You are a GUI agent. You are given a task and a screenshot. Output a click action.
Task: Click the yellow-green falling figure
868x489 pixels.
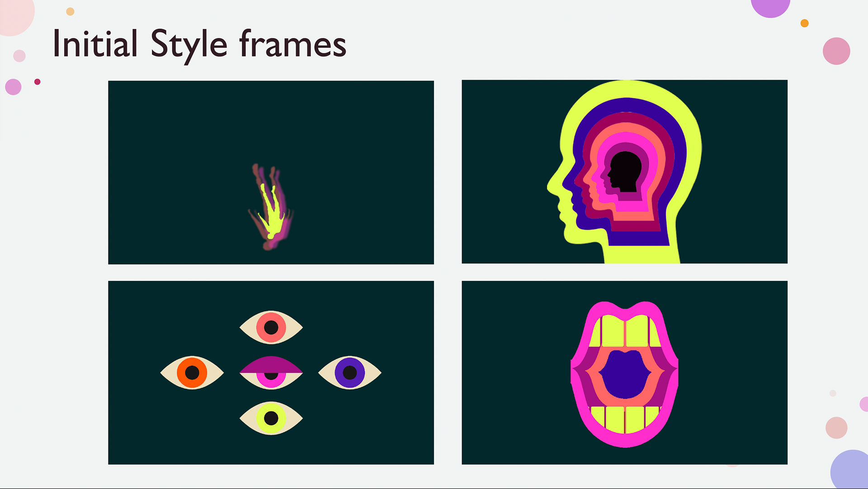pos(272,210)
